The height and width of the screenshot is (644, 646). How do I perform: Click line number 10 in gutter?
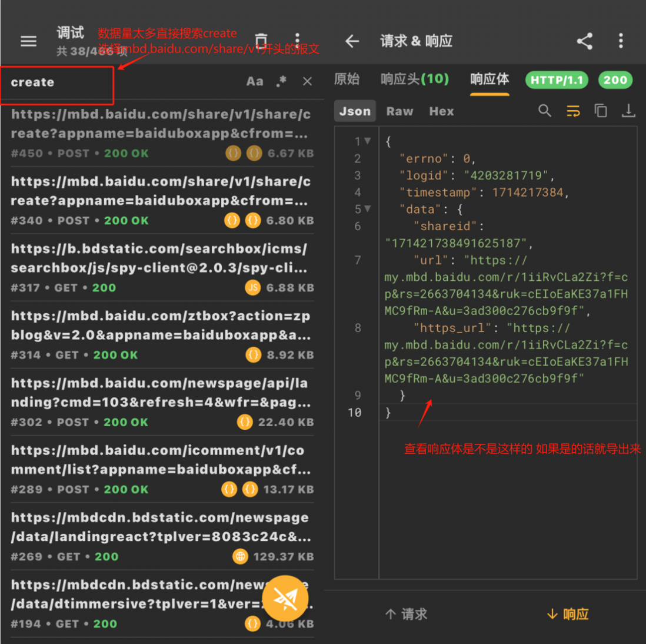354,412
